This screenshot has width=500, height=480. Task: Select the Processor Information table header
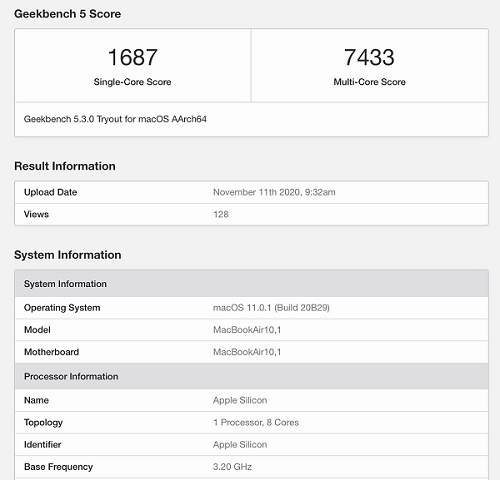point(252,376)
